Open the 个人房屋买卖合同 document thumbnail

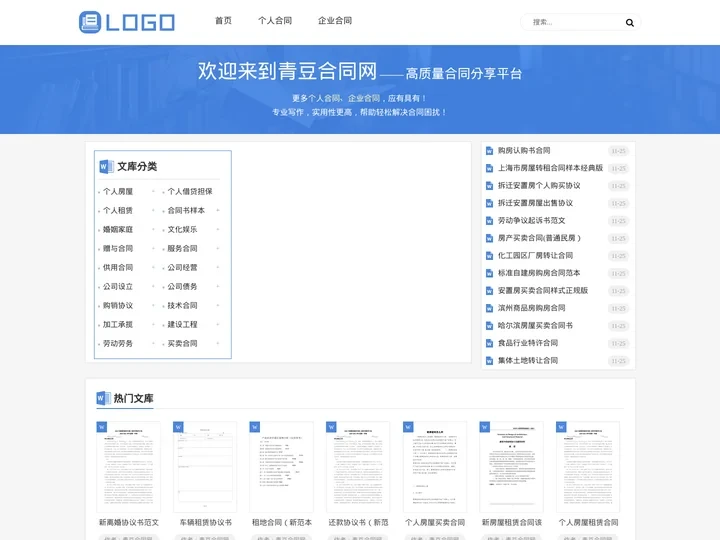coord(435,467)
